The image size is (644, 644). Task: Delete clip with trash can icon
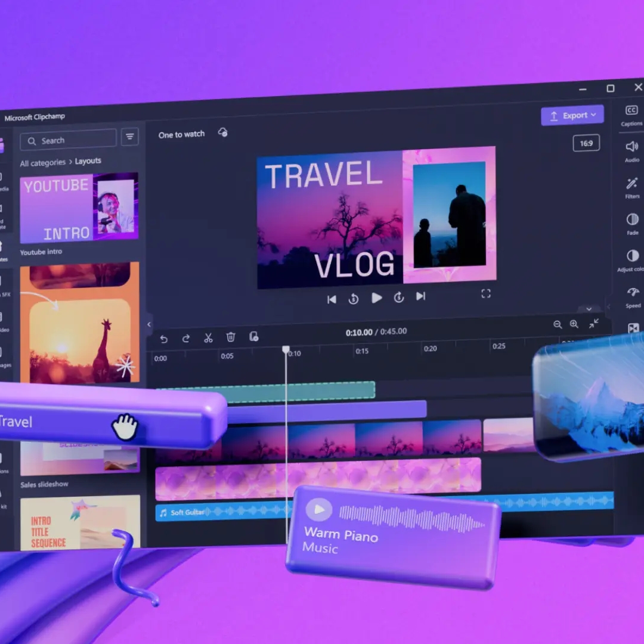[x=231, y=338]
